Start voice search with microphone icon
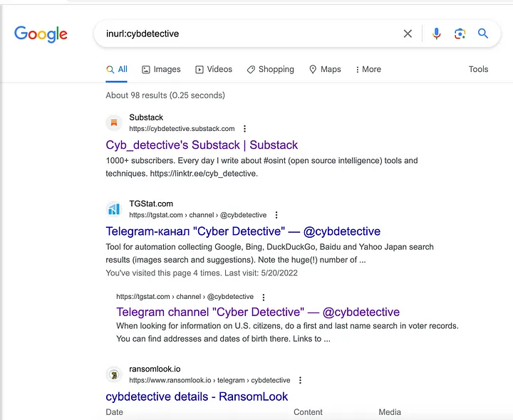This screenshot has height=420, width=513. pos(437,33)
